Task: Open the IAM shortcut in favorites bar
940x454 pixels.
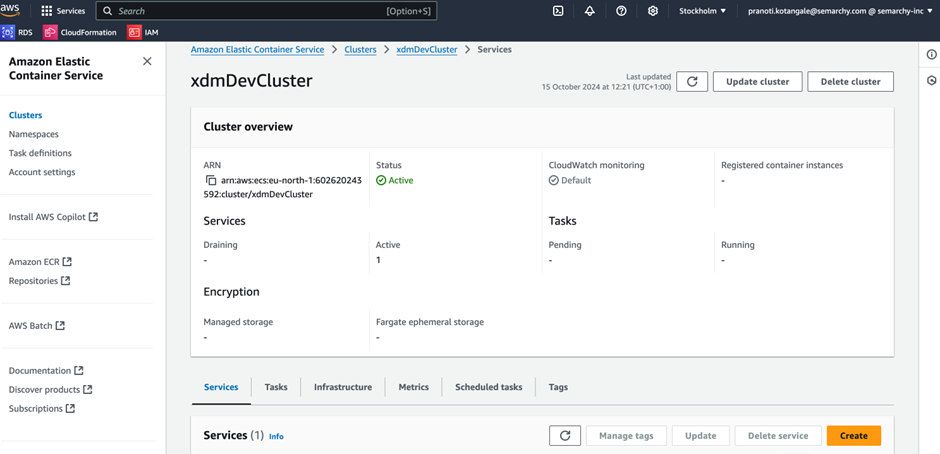Action: [x=143, y=32]
